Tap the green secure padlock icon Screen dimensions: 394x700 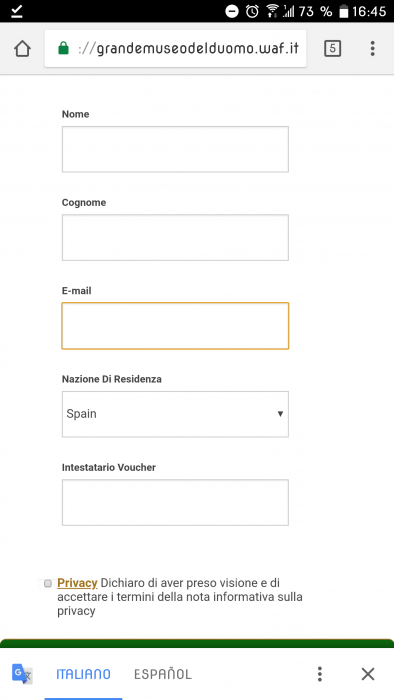coord(64,48)
